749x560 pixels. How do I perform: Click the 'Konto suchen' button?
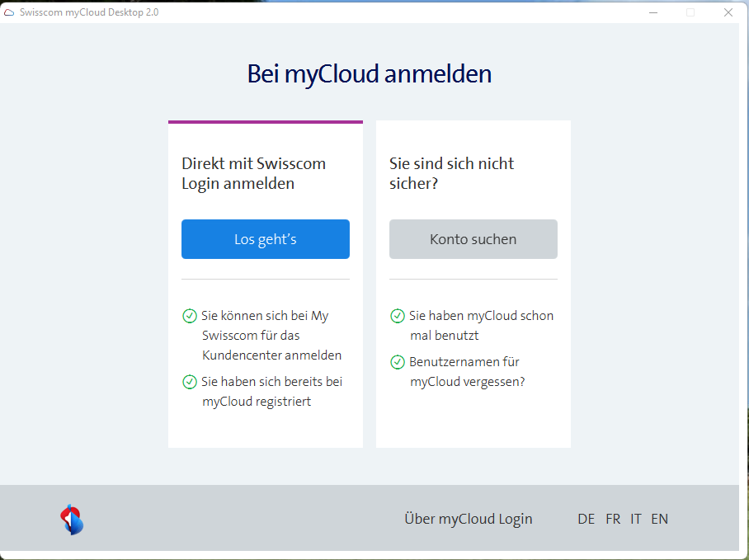click(x=473, y=239)
